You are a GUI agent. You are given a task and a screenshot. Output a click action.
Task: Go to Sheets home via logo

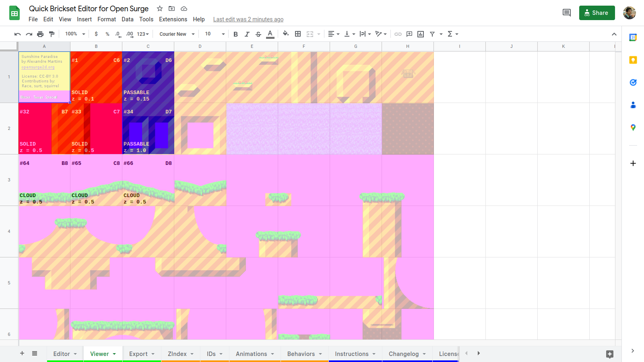tap(15, 13)
